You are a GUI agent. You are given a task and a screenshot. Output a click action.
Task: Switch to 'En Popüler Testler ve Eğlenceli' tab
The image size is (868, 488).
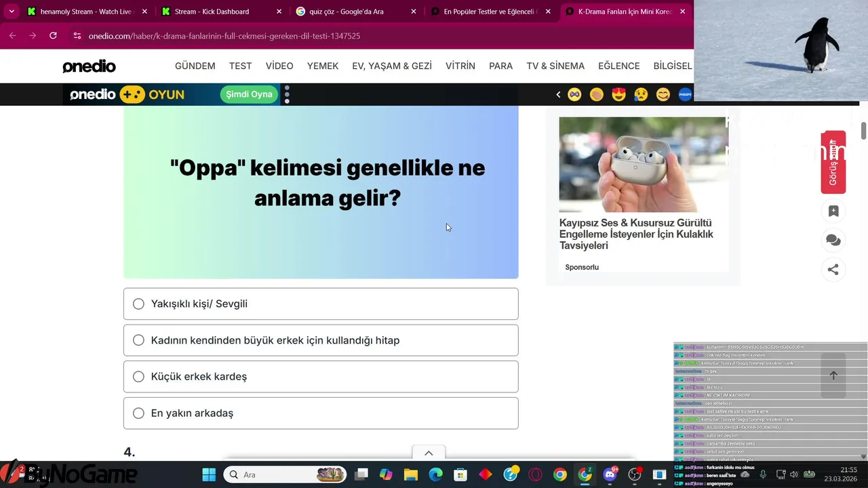pyautogui.click(x=490, y=12)
